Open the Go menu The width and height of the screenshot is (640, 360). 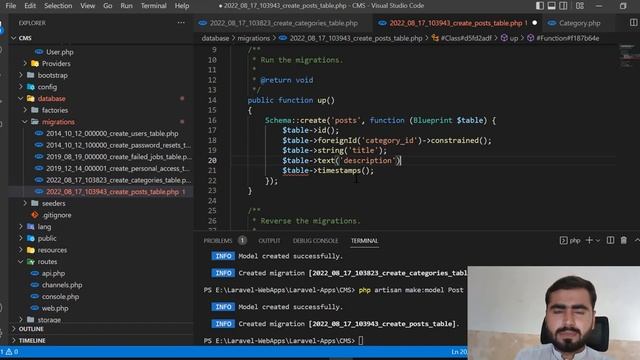pos(108,6)
